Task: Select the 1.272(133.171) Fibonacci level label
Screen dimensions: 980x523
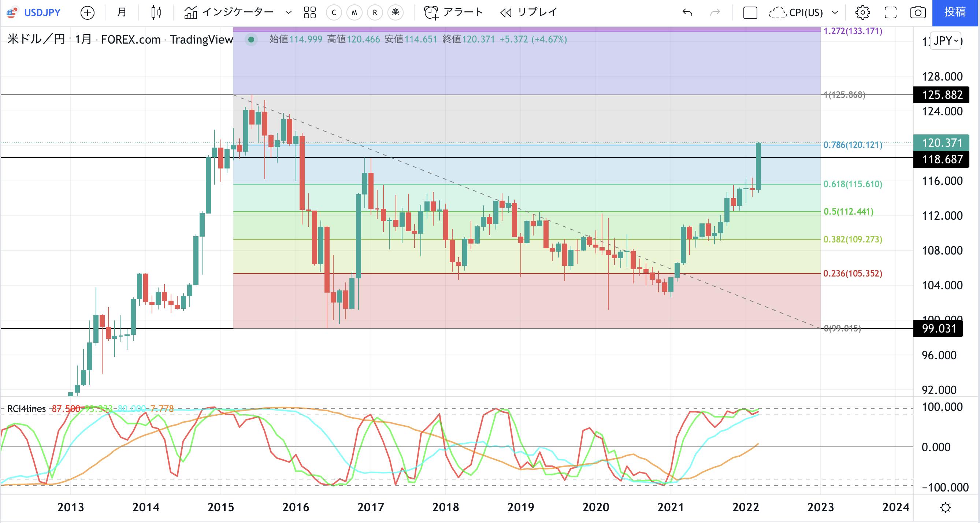Action: pos(853,31)
